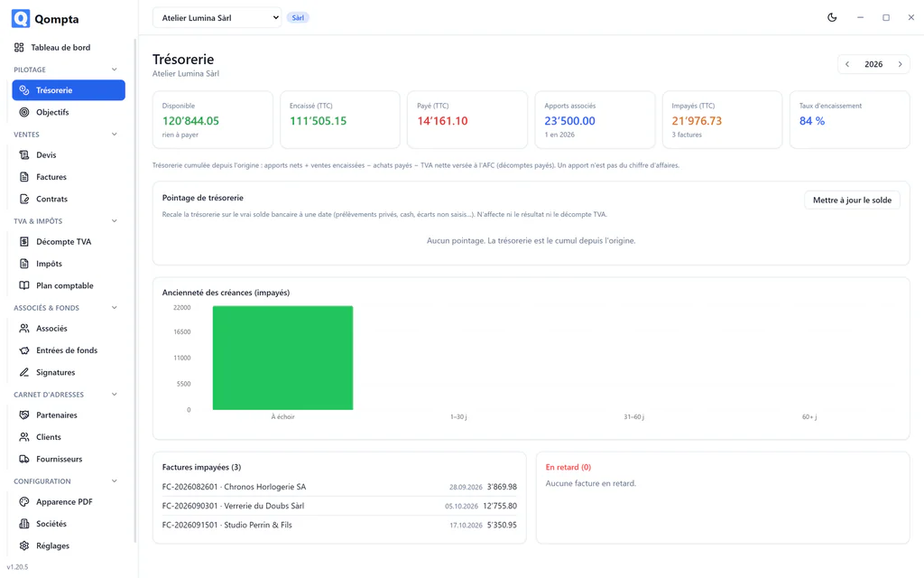Click the Apports associés 23'500.00 value

[x=570, y=121]
